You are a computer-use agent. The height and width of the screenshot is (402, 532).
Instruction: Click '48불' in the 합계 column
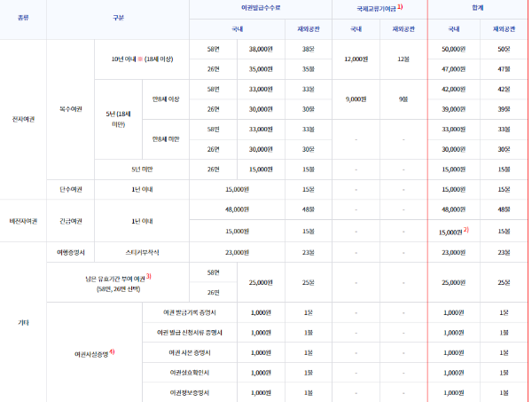coord(504,209)
